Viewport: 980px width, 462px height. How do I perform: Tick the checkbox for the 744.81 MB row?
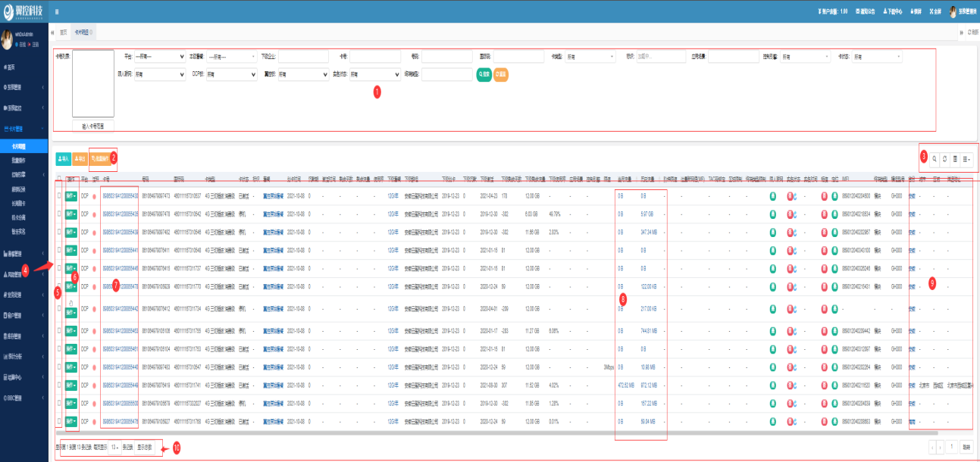coord(60,330)
